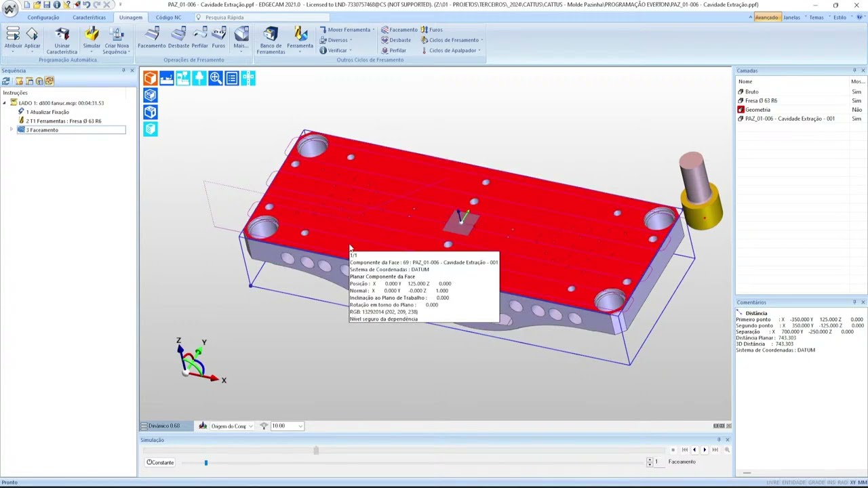
Task: Select 2 T1 Ferramentas Fresa instruction
Action: [x=60, y=121]
